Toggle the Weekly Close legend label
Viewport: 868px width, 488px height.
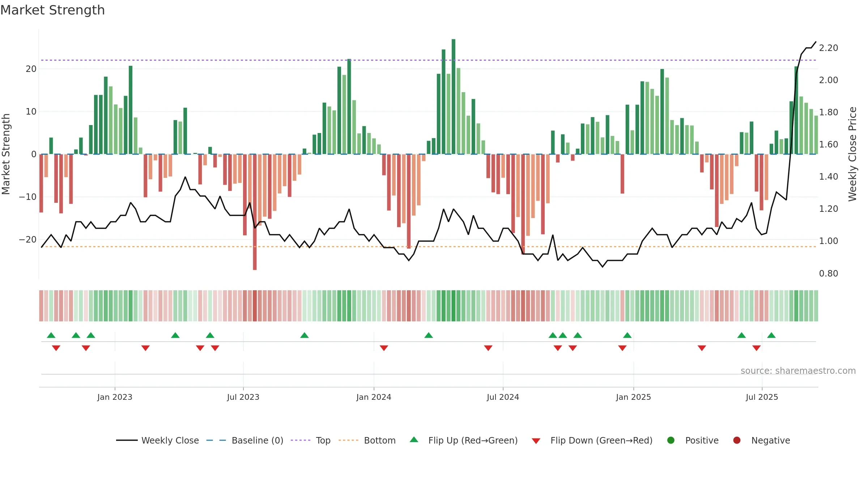tap(170, 440)
